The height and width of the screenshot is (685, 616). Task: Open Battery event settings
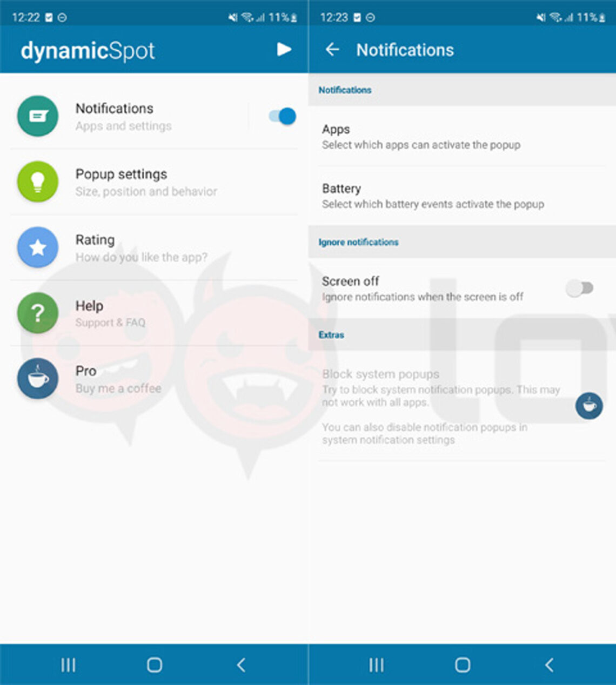(432, 196)
